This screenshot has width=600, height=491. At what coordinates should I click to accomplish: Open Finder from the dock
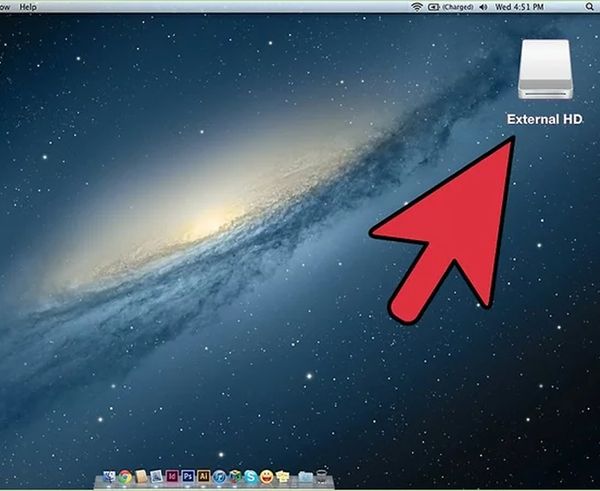click(x=109, y=476)
